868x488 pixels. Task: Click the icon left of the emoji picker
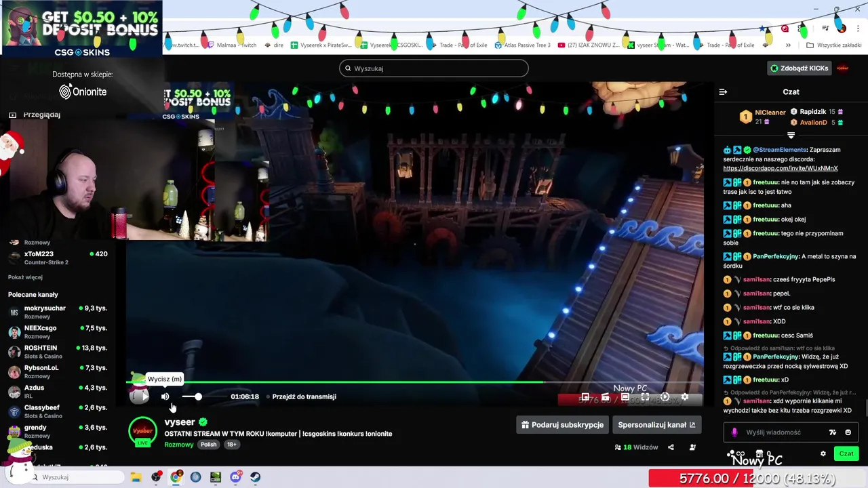(833, 432)
